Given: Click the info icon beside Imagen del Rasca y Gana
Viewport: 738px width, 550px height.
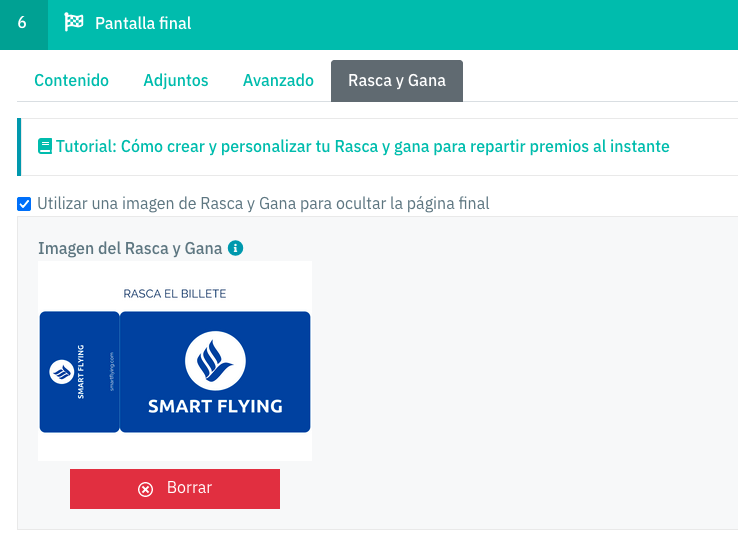Looking at the screenshot, I should [235, 248].
